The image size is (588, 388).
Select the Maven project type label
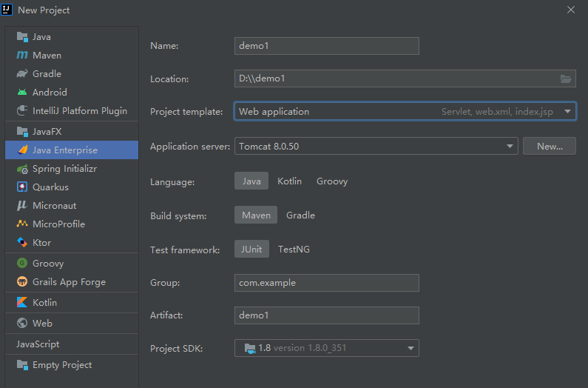click(47, 56)
